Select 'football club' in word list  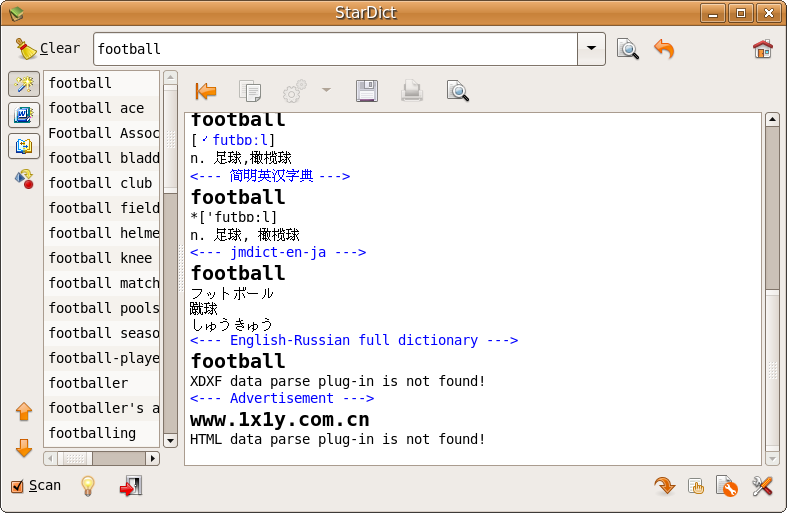(x=102, y=183)
